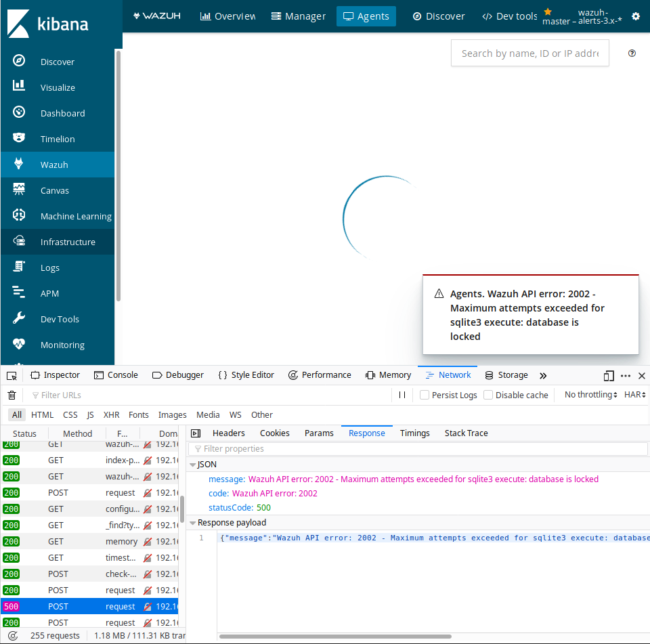Click Discover in the top navigation
Viewport: 650px width, 644px height.
pyautogui.click(x=438, y=16)
